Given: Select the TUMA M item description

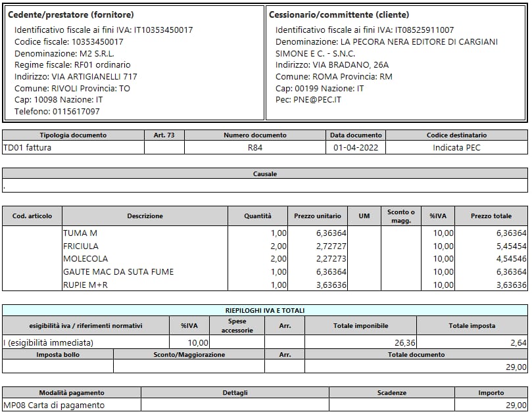Looking at the screenshot, I should coord(80,233).
